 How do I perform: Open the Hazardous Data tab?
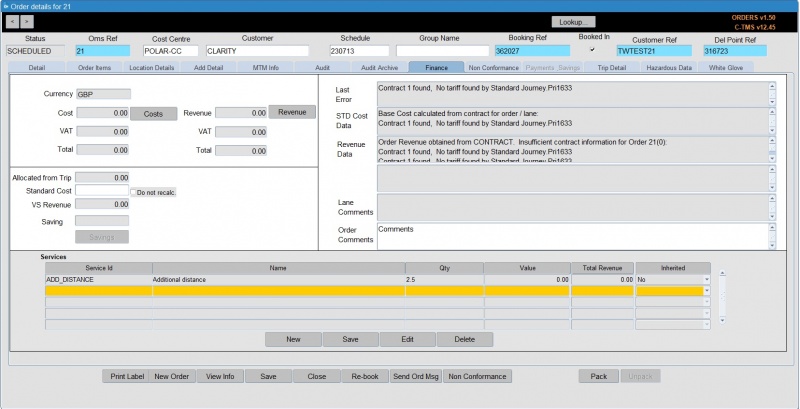(668, 67)
